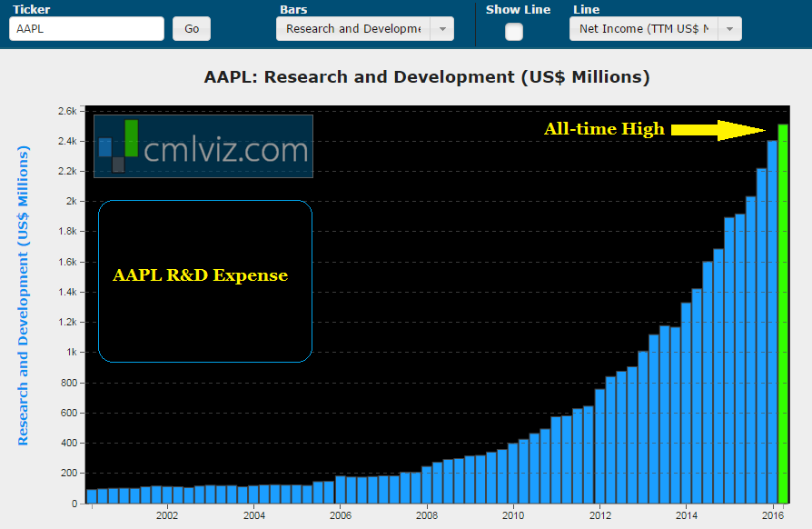Click the Ticker input field containing AAPL
Viewport: 812px width, 529px height.
[x=86, y=28]
